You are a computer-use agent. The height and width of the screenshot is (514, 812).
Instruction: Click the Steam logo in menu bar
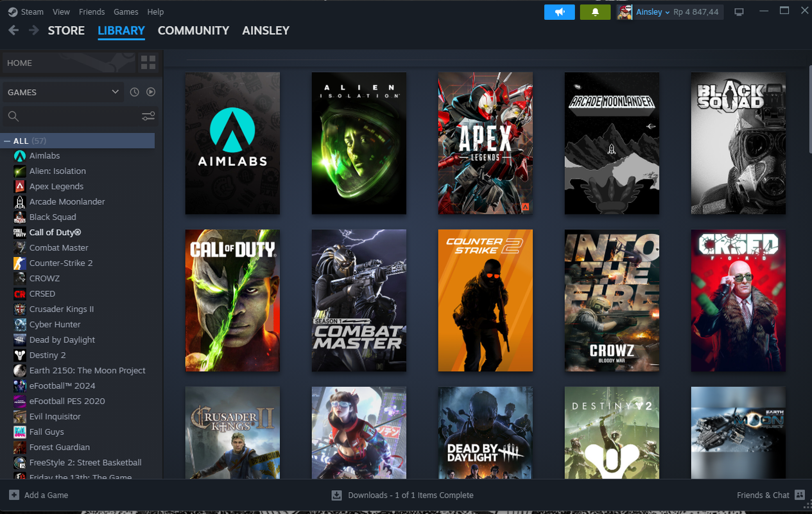[x=13, y=12]
